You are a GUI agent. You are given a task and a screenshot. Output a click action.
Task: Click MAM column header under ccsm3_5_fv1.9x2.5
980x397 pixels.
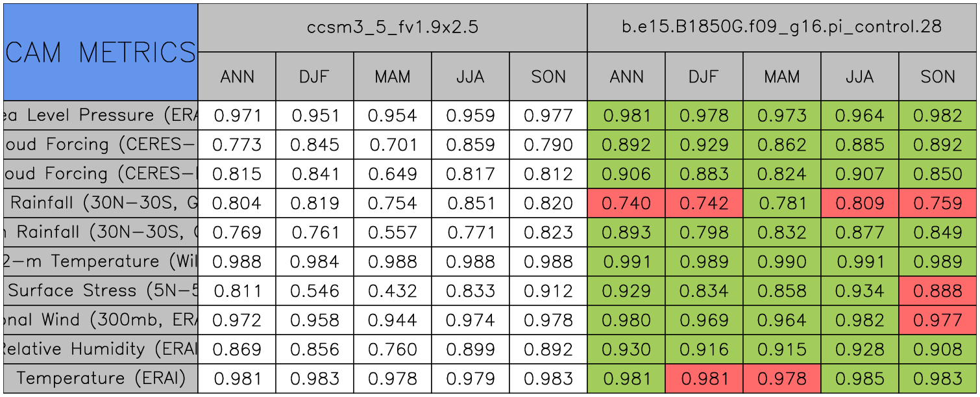pos(393,77)
